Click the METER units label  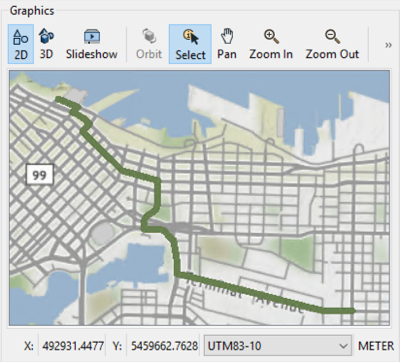click(x=376, y=346)
